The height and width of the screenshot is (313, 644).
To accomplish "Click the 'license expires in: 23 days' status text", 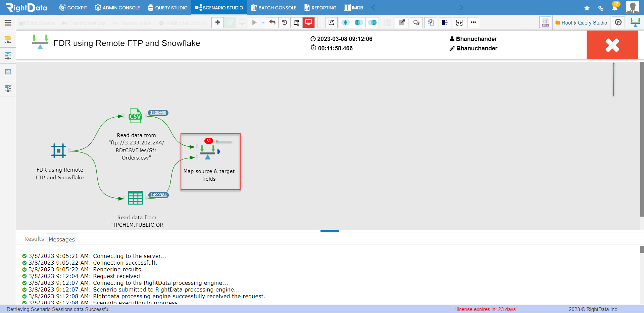I will [x=486, y=309].
